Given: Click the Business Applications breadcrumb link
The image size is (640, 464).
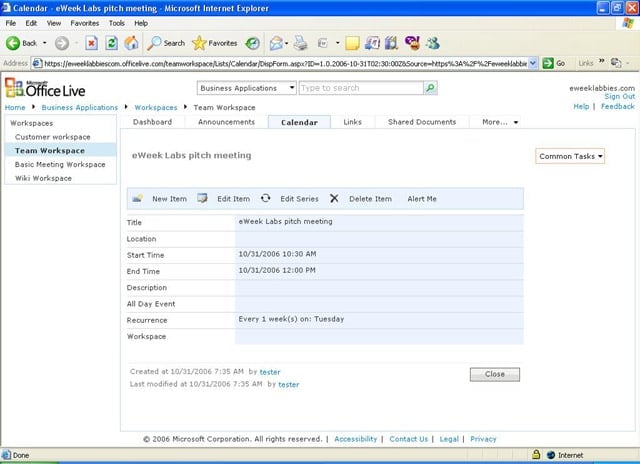Looking at the screenshot, I should (80, 107).
